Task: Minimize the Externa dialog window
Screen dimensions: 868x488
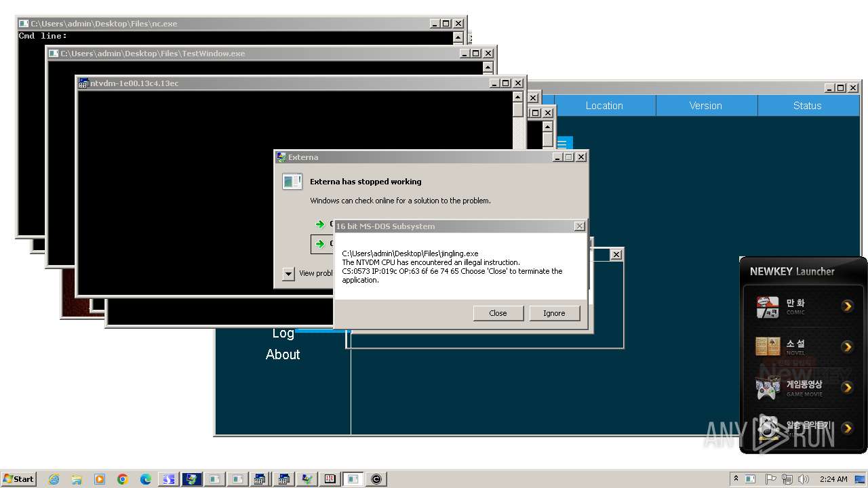Action: 557,157
